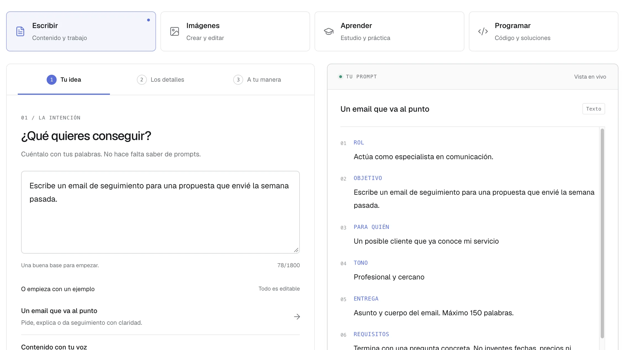Click the 'O empieza con un ejemplo' label
The image size is (644, 350).
coord(58,289)
